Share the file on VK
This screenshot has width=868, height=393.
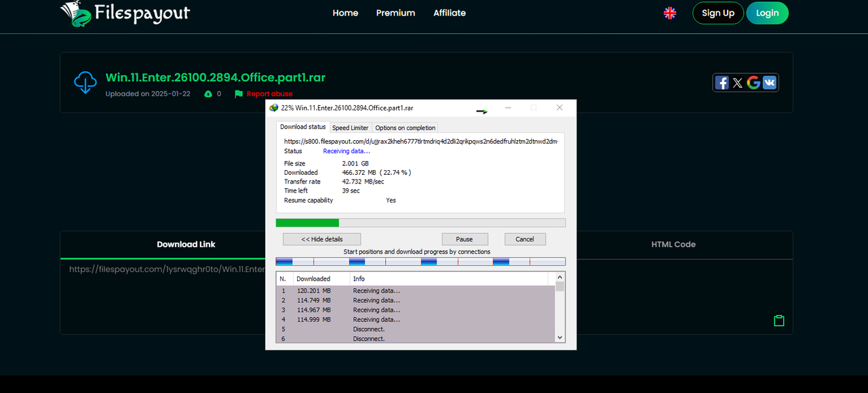coord(770,83)
